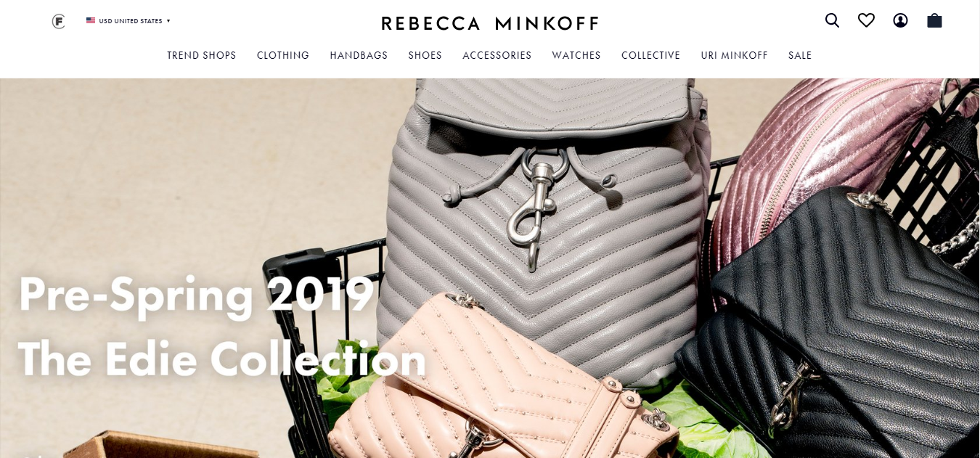
Task: Visit the Uri Minkoff section
Action: (x=734, y=55)
